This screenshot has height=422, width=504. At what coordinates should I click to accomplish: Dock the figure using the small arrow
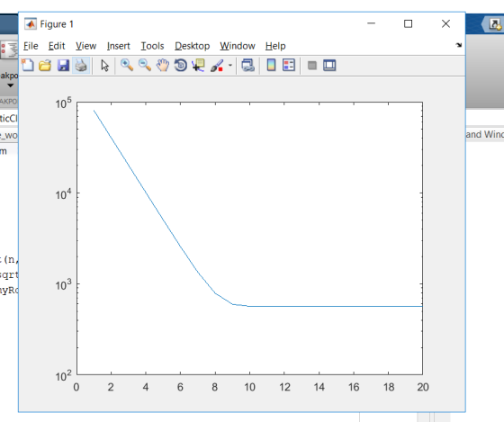[459, 45]
